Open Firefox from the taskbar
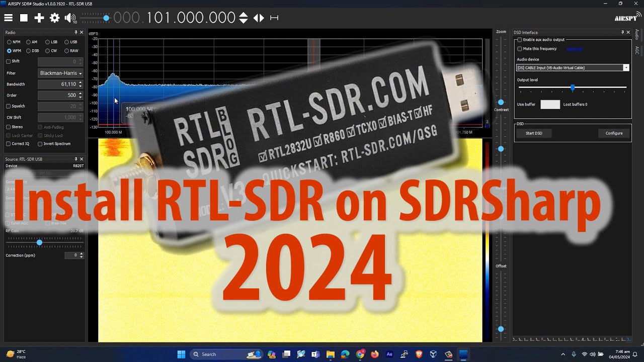The width and height of the screenshot is (644, 362). click(x=375, y=354)
